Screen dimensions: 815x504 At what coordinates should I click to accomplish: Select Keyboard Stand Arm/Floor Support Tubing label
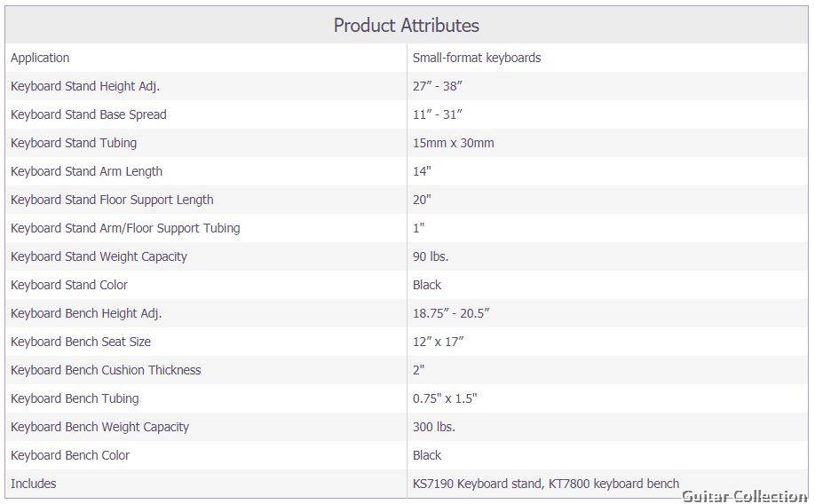(125, 228)
